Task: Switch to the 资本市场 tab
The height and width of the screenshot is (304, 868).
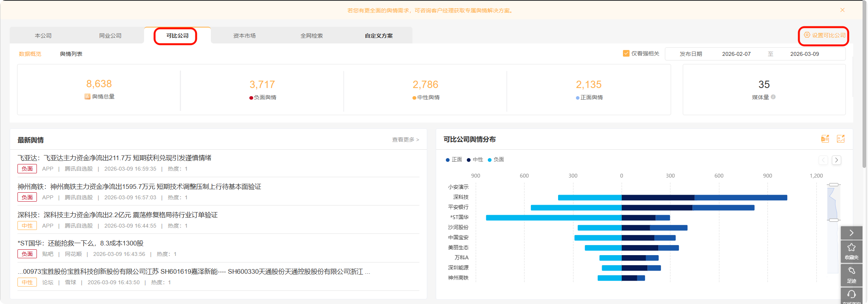Action: (244, 36)
